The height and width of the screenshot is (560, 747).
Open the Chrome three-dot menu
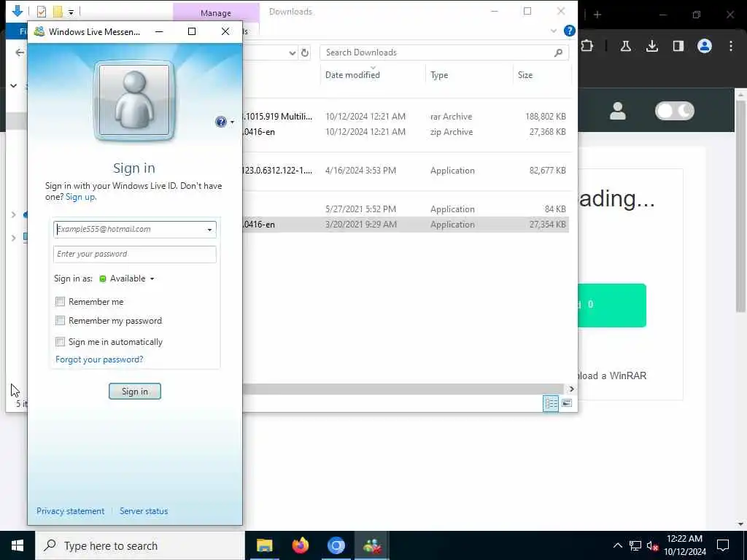click(731, 46)
